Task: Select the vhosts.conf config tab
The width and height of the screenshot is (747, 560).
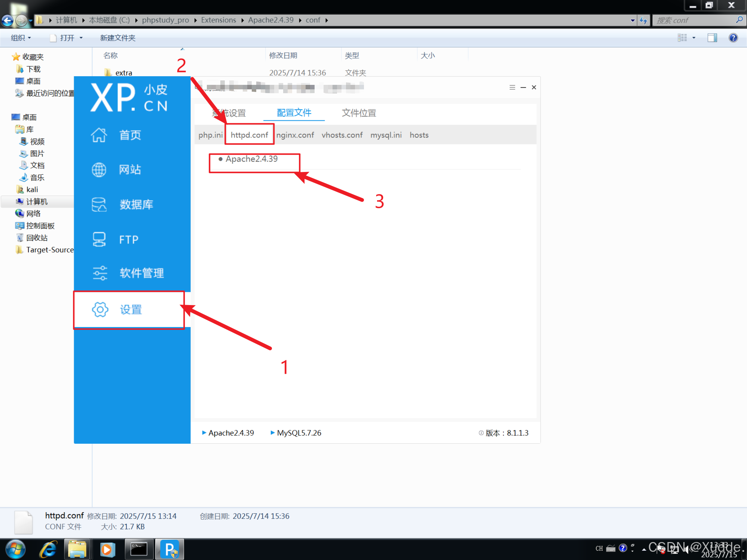Action: pyautogui.click(x=342, y=135)
